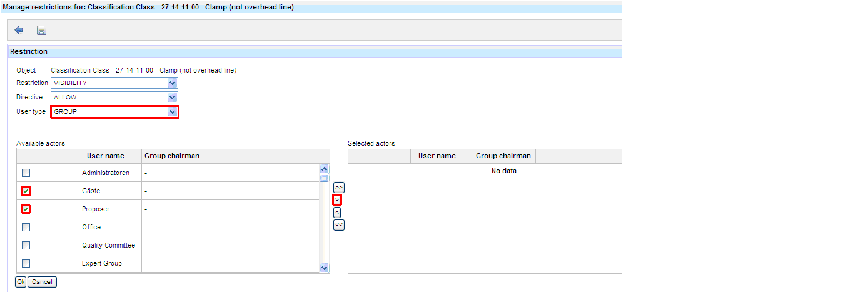Viewport: 868px width, 292px height.
Task: Move all actors with >> button
Action: tap(338, 187)
